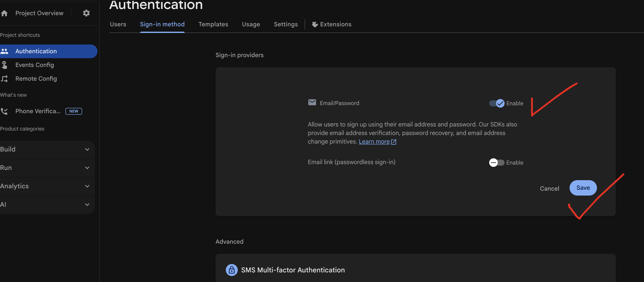The height and width of the screenshot is (282, 644).
Task: Open the Usage tab
Action: [251, 24]
